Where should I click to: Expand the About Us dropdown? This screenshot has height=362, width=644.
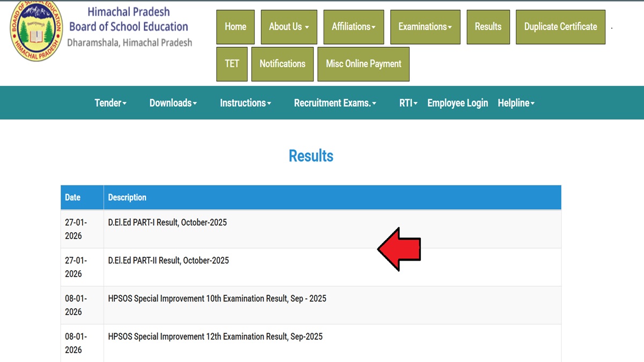click(289, 27)
